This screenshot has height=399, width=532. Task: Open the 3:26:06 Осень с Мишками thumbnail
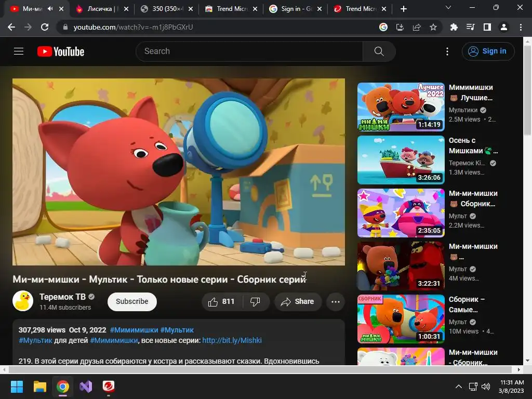click(x=401, y=160)
